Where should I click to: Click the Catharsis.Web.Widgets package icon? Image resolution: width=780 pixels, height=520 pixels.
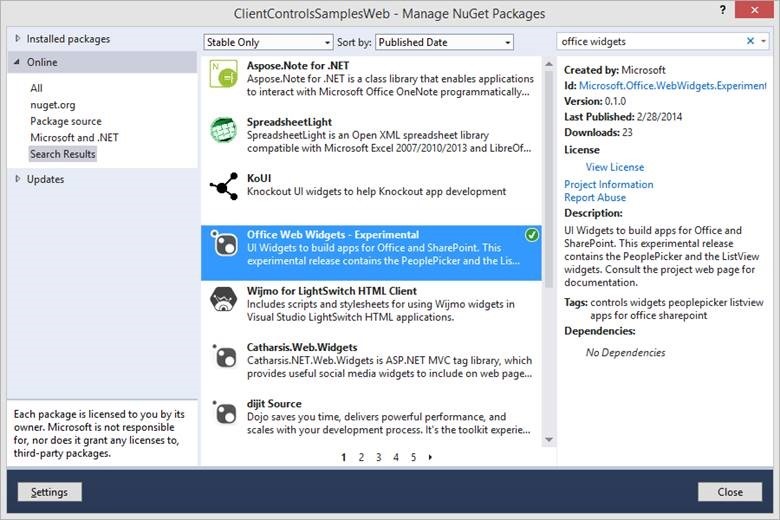pos(222,356)
